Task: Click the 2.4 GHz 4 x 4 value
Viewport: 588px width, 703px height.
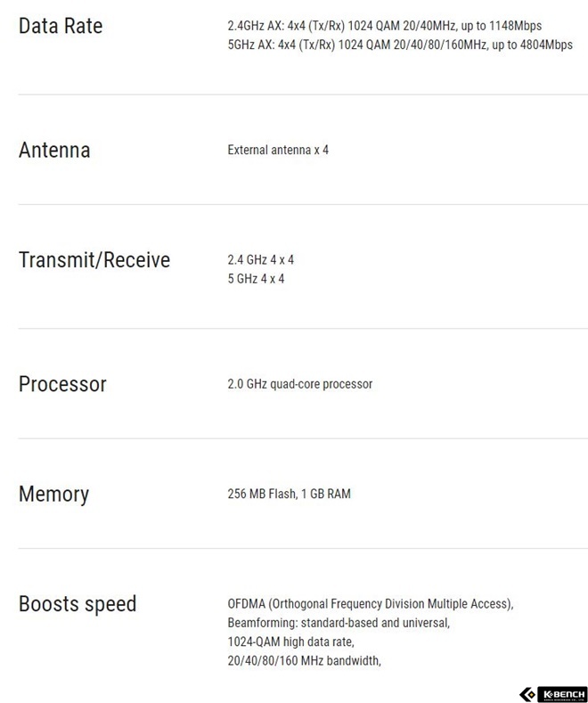Action: pyautogui.click(x=260, y=259)
